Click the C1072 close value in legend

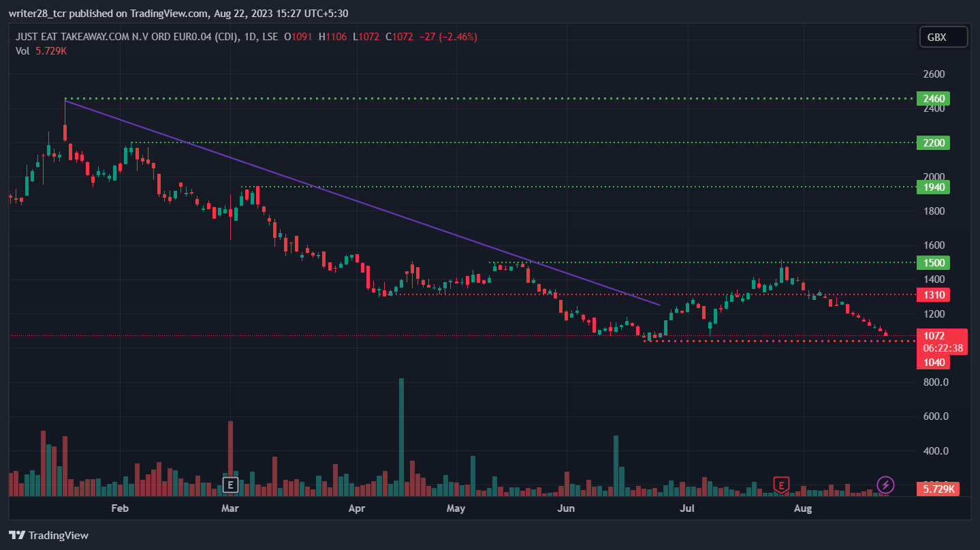[399, 37]
